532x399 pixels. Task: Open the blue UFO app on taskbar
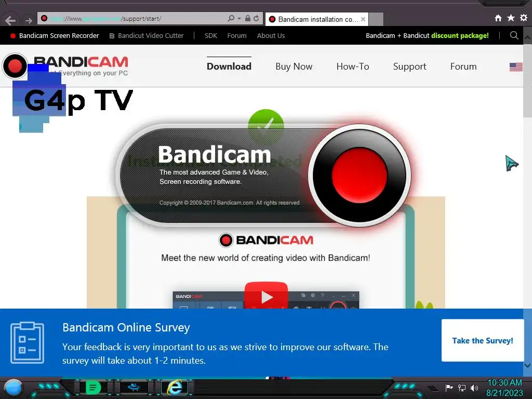click(134, 387)
